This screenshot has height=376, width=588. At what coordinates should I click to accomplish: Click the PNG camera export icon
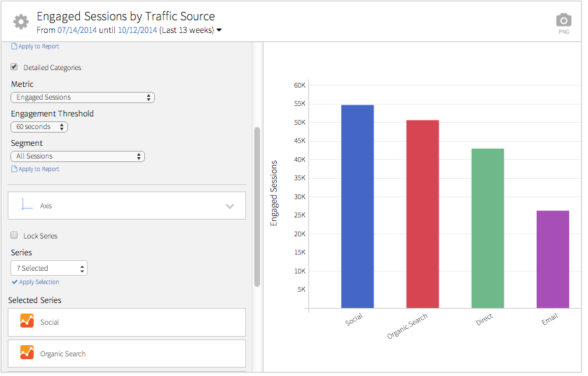pos(563,21)
